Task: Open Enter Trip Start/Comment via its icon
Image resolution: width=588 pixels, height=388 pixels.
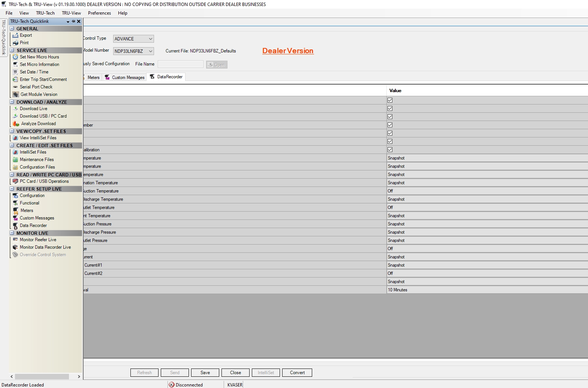Action: (x=15, y=79)
